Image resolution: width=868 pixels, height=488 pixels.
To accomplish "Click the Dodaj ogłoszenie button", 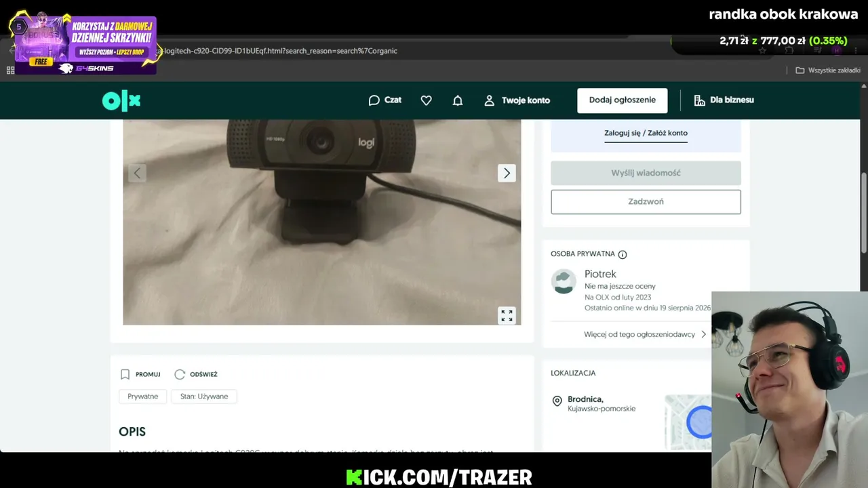I will click(623, 100).
